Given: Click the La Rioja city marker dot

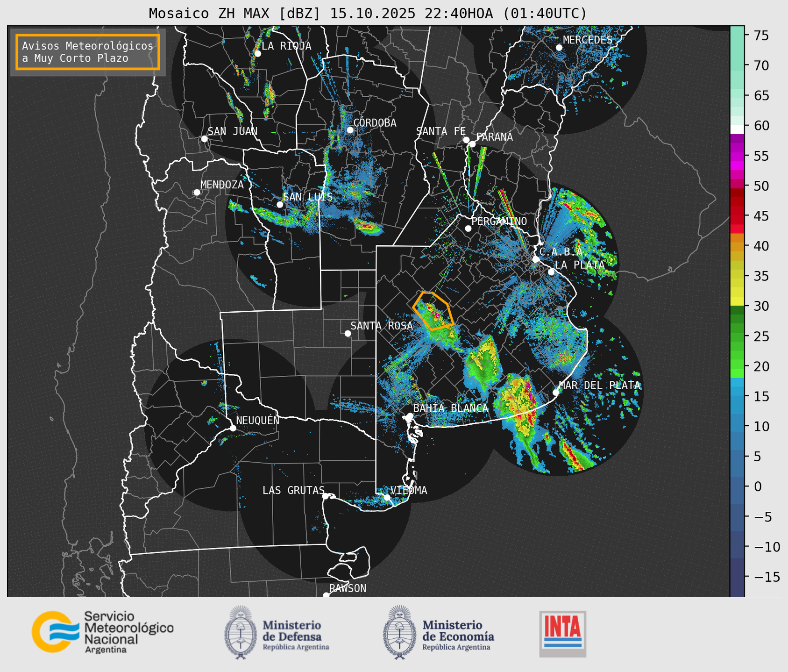Looking at the screenshot, I should coord(257,54).
